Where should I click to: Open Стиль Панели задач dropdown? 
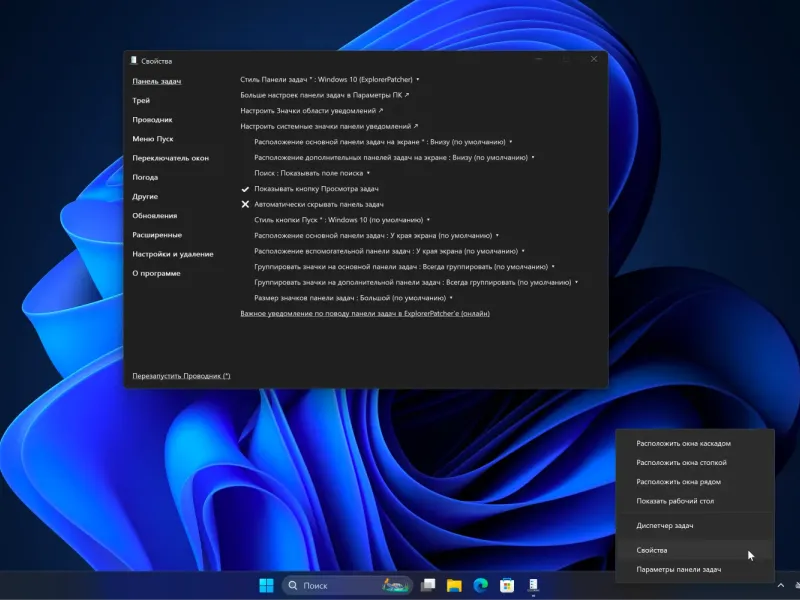point(330,80)
